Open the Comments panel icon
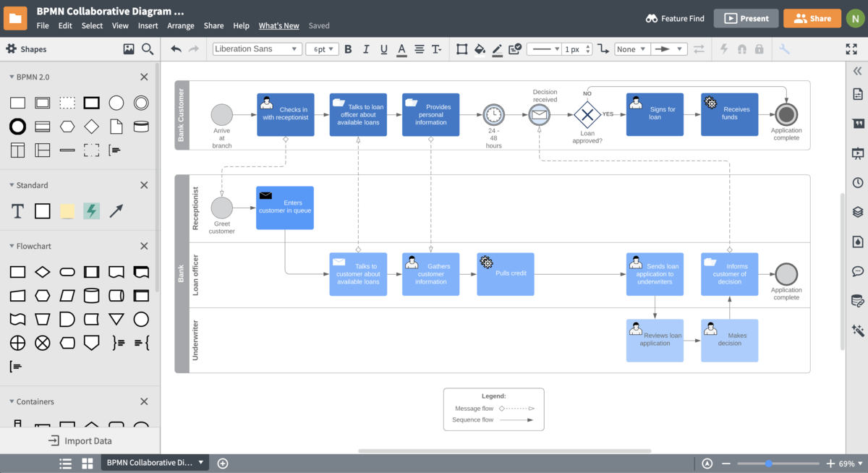Viewport: 868px width, 473px height. tap(856, 270)
